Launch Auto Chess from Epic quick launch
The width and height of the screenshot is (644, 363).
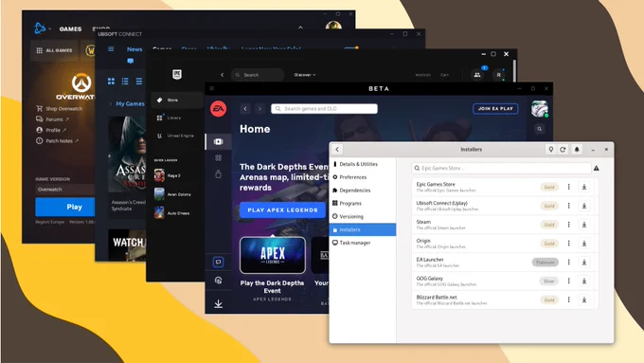click(172, 213)
